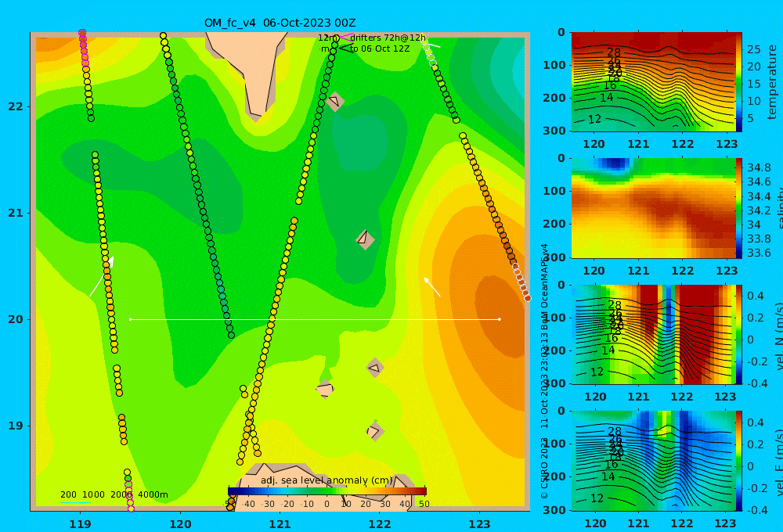This screenshot has width=783, height=532.
Task: Click main map latitude label 22
Action: pos(16,106)
